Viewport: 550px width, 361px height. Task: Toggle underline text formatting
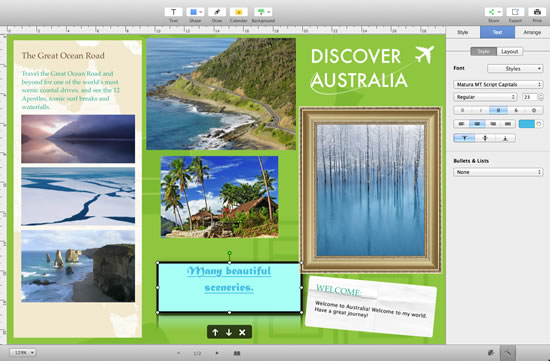click(498, 110)
